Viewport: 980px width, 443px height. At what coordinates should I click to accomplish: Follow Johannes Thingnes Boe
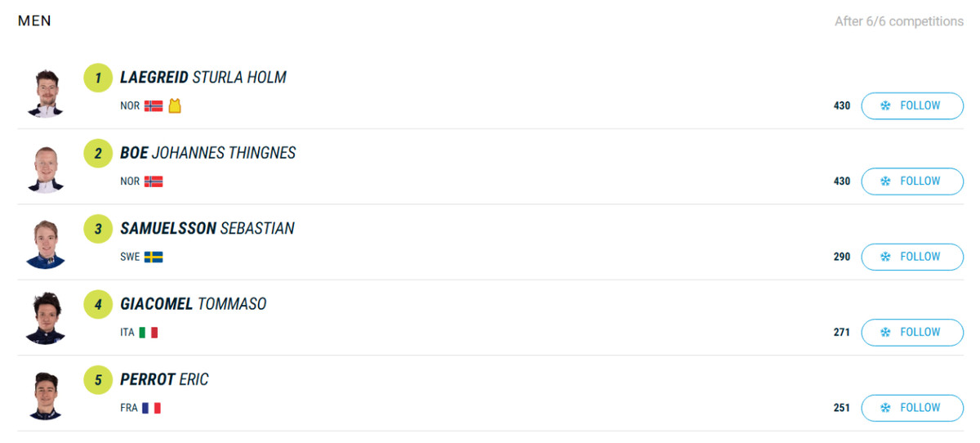[x=911, y=181]
